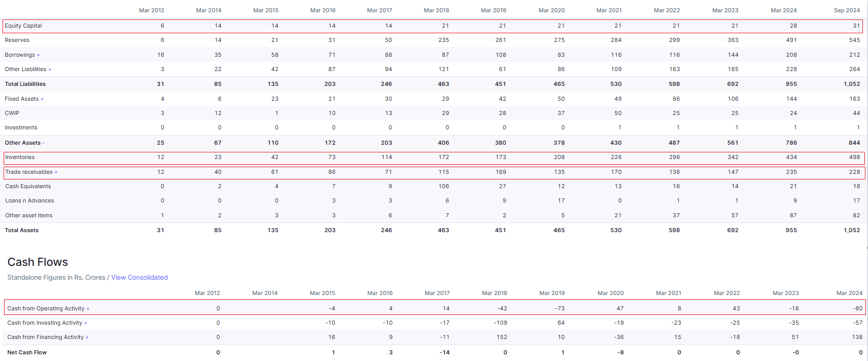Viewport: 868px width, 361px height.
Task: Click Inventories Sep 2024 value 498
Action: pos(855,157)
